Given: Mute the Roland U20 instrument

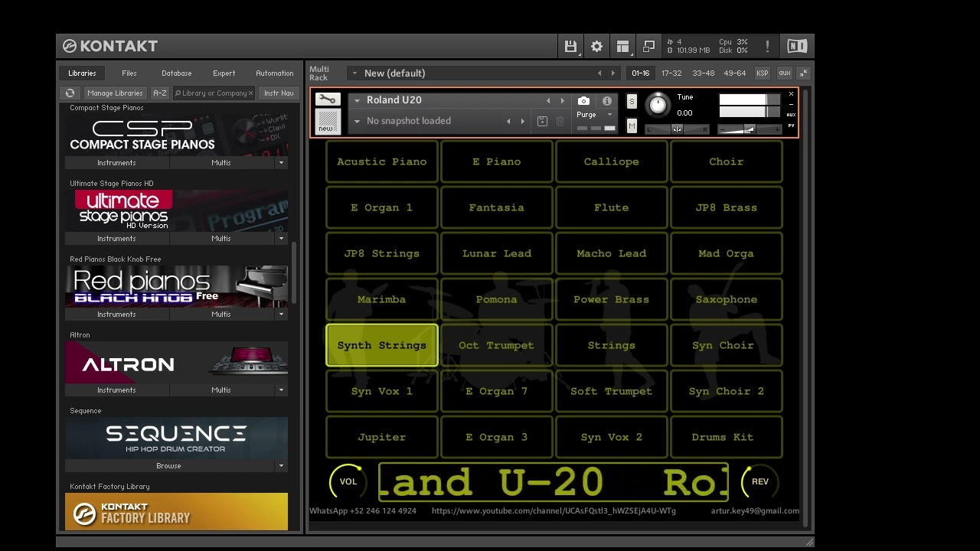Looking at the screenshot, I should pyautogui.click(x=632, y=126).
